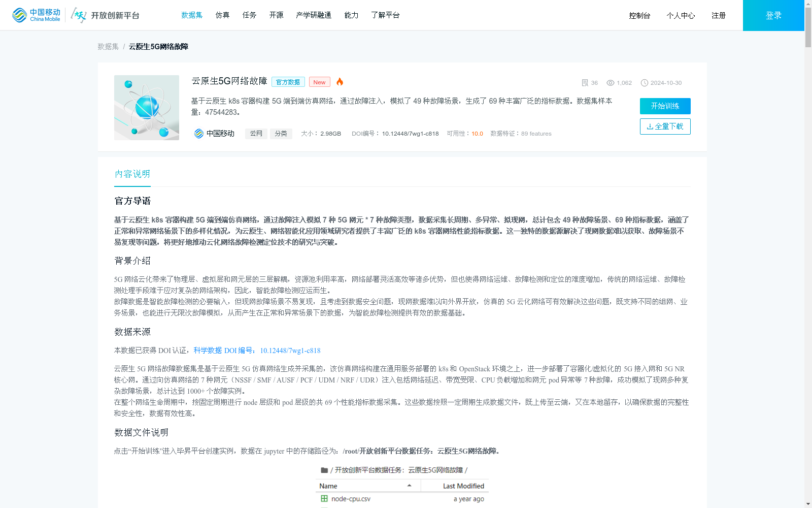Click the size value 2.98GB
Viewport: 812px width, 508px height.
click(331, 134)
